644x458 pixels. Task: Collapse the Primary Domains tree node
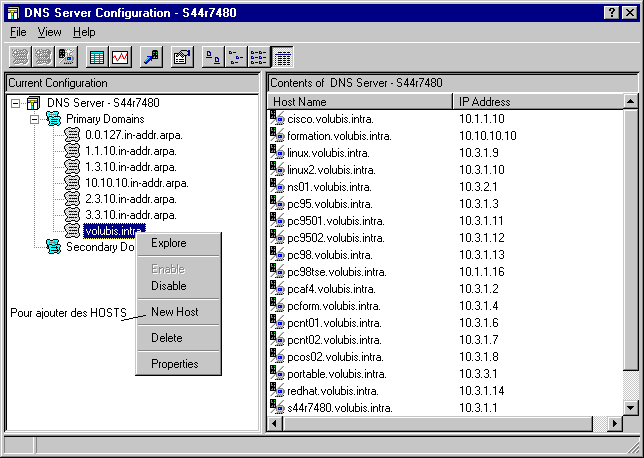33,119
